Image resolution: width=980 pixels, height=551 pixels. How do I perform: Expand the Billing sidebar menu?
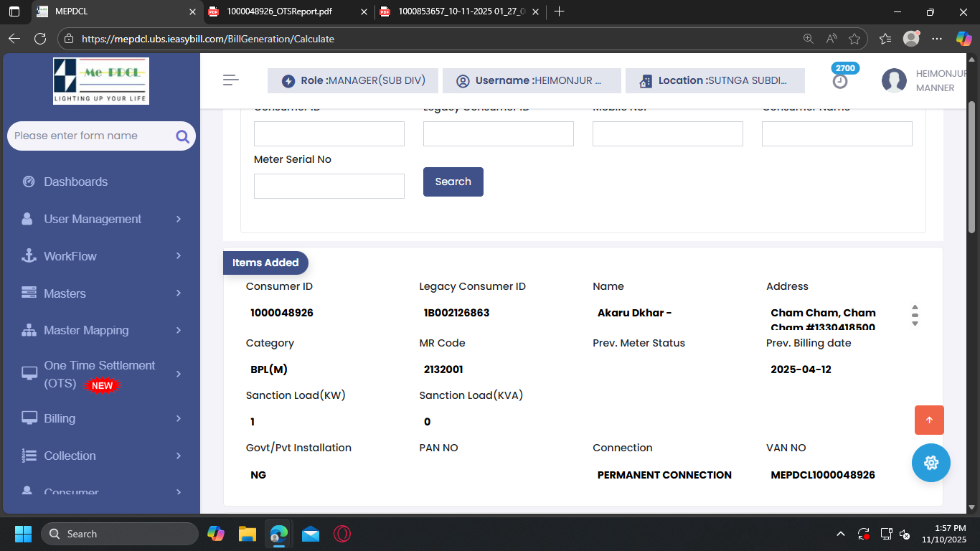tap(101, 418)
